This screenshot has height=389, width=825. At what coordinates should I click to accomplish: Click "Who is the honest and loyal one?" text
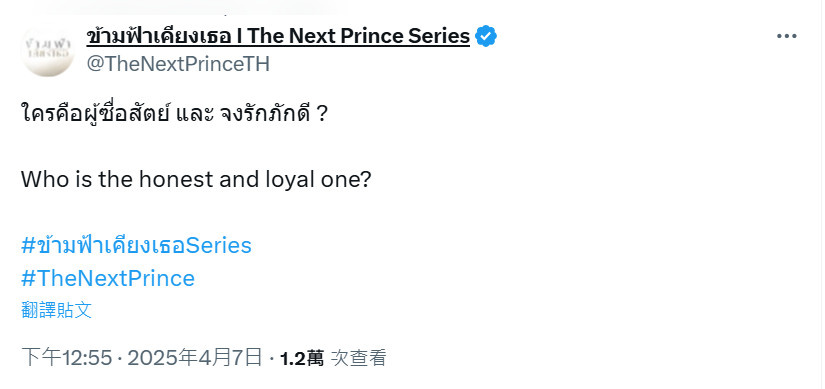click(x=196, y=179)
